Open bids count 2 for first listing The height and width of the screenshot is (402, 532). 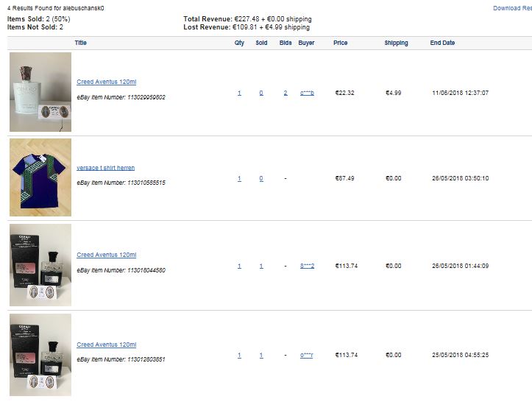[285, 93]
